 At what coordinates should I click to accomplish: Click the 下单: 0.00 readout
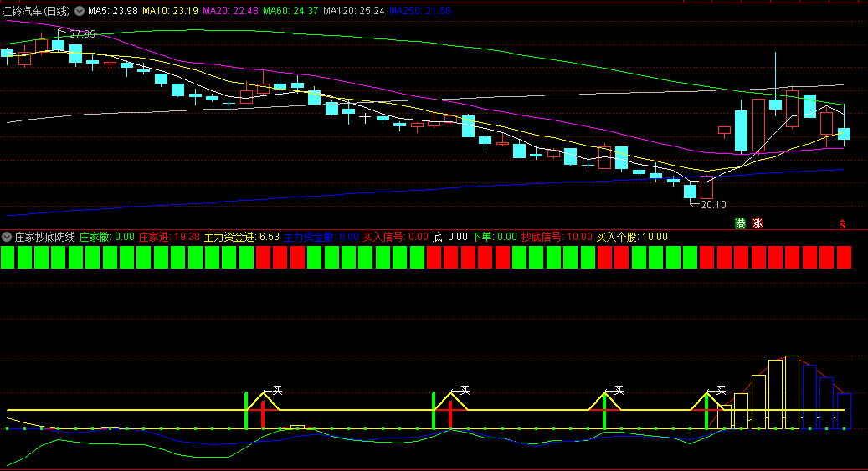(x=495, y=237)
